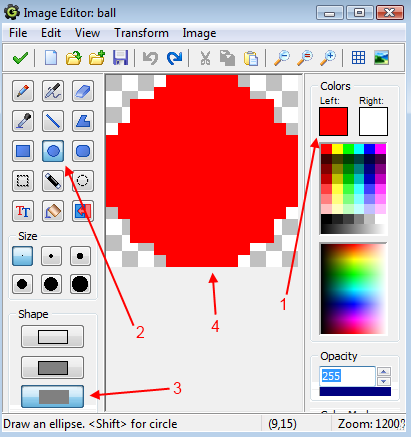Select the Pencil drawing tool
The image size is (411, 437).
click(23, 91)
